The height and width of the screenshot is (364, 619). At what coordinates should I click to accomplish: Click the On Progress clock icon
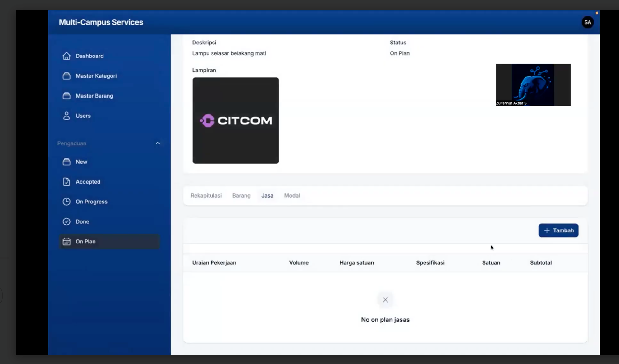pyautogui.click(x=66, y=202)
